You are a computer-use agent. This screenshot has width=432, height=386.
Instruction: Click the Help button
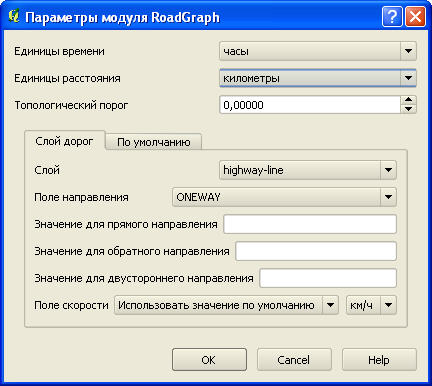point(379,360)
